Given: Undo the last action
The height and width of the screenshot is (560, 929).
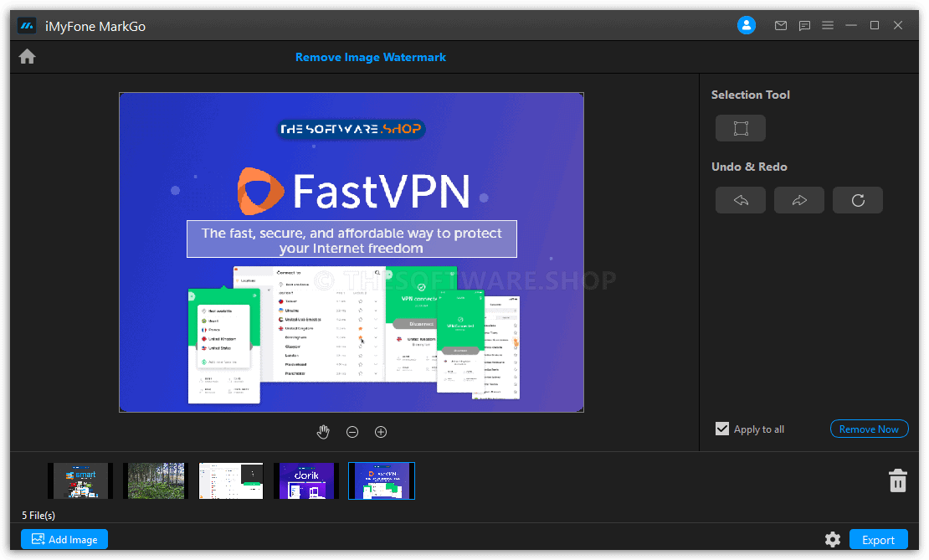Looking at the screenshot, I should pos(741,200).
